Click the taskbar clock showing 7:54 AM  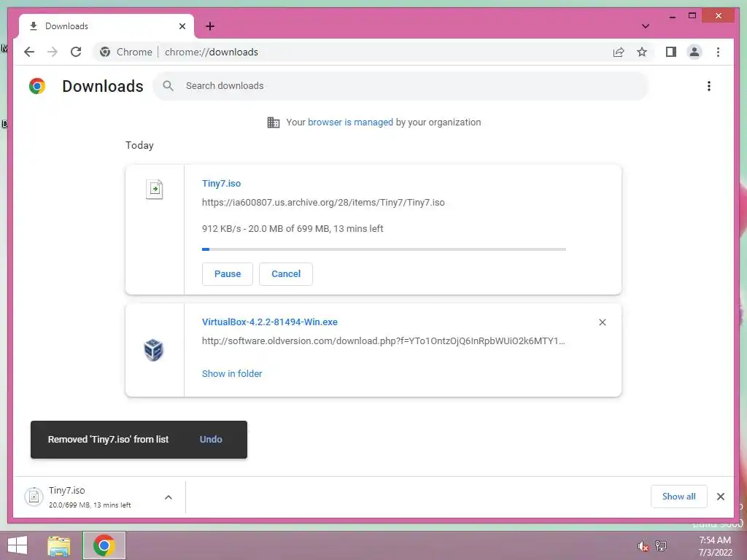point(715,546)
